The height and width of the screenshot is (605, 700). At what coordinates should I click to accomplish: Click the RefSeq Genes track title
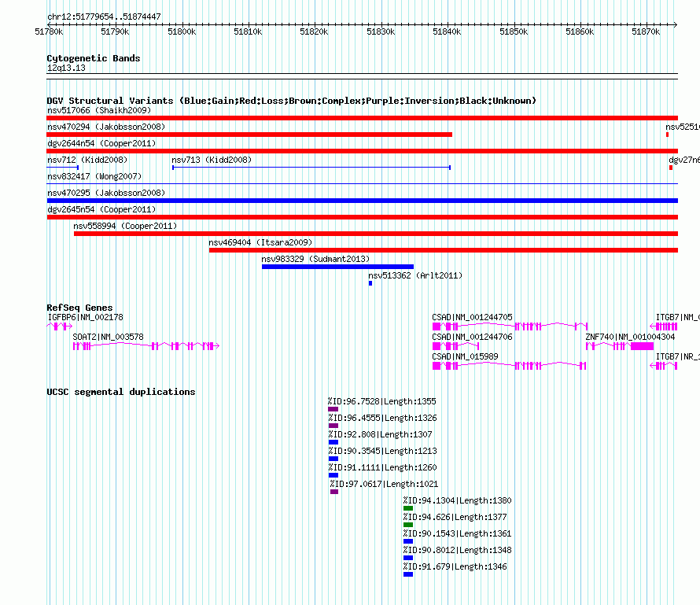[79, 308]
